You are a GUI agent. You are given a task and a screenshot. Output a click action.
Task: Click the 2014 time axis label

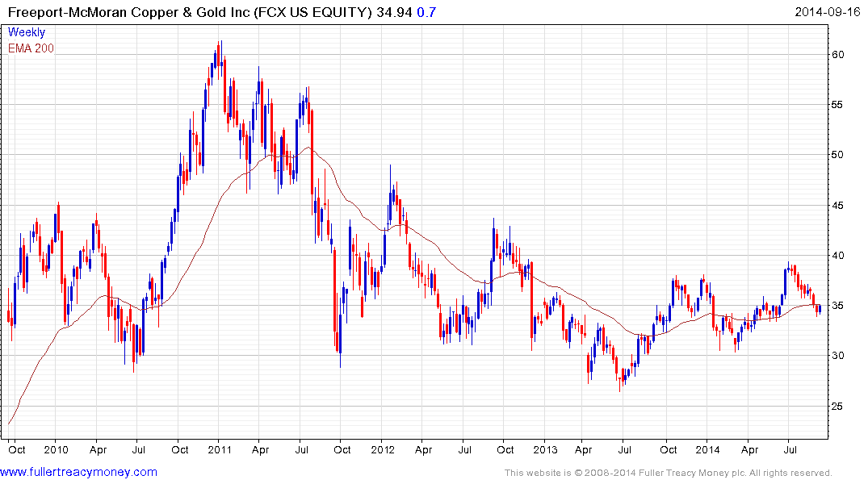(x=707, y=449)
